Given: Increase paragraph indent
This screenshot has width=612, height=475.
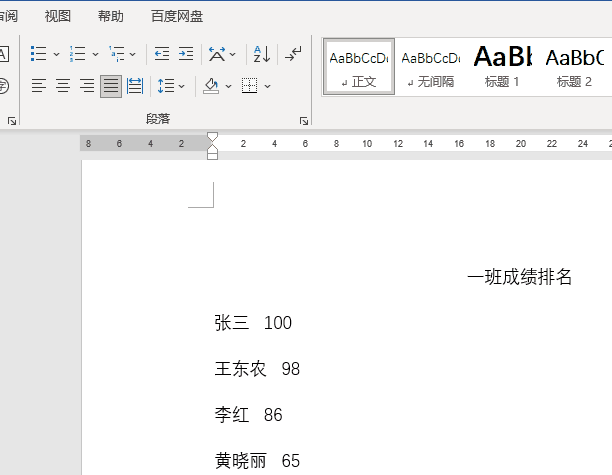Looking at the screenshot, I should [186, 54].
